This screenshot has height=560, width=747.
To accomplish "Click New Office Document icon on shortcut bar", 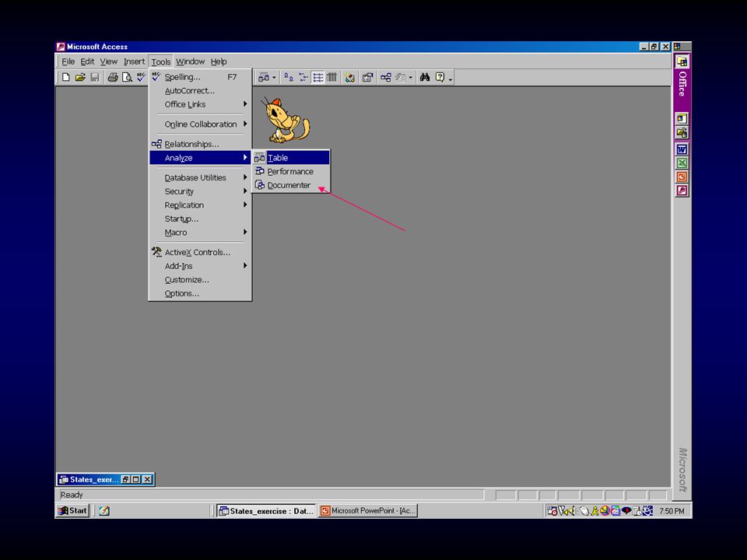I will coord(682,118).
